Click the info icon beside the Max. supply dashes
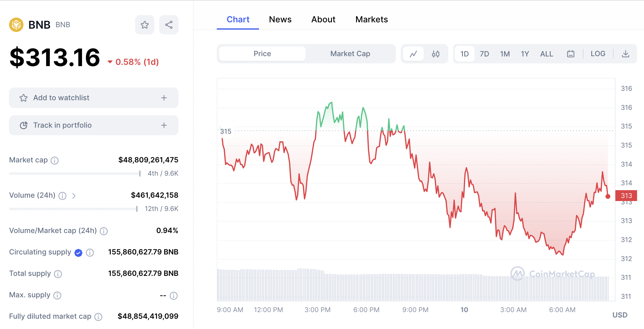644x329 pixels. tap(174, 295)
